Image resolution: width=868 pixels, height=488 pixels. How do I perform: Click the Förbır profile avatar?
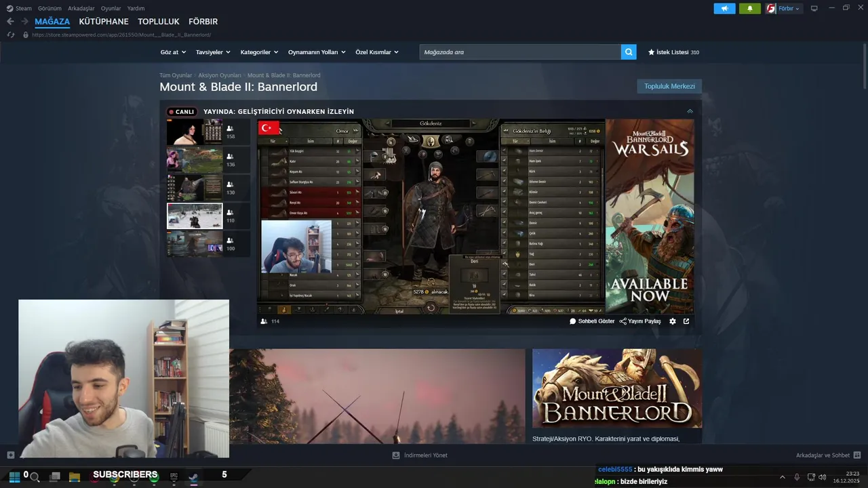click(771, 8)
